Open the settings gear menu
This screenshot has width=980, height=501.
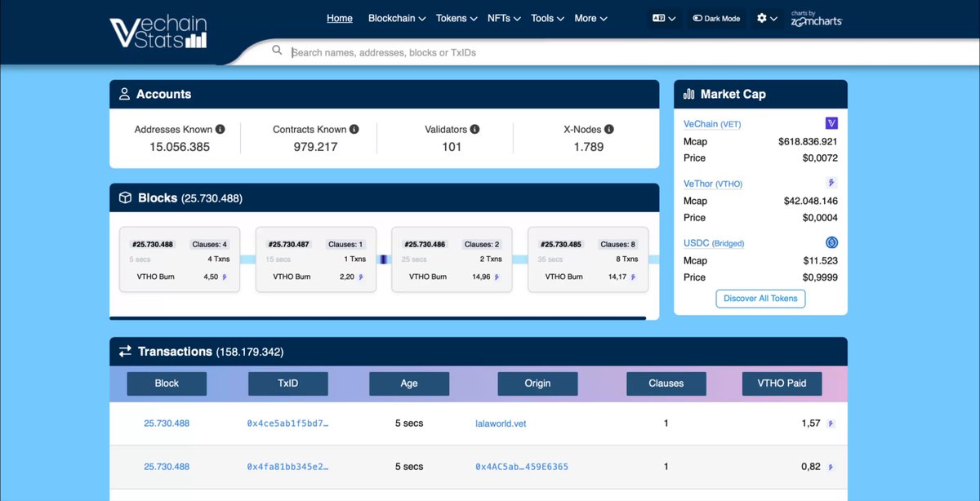click(x=767, y=18)
